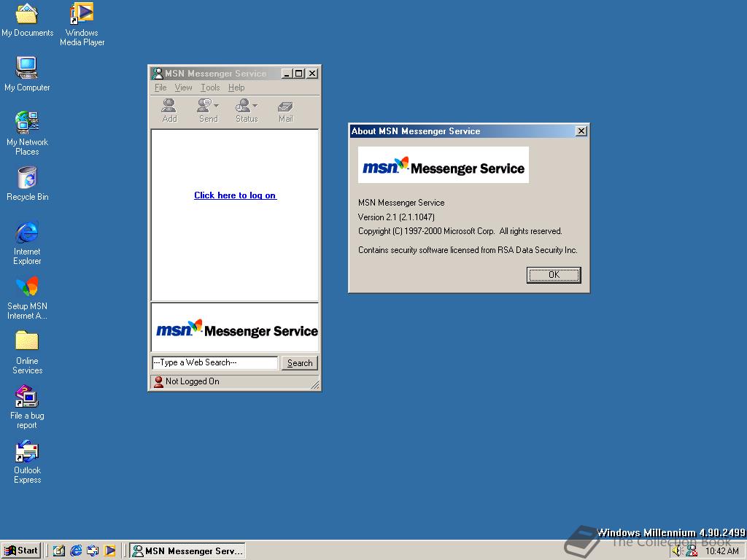Screen dimensions: 747x560
Task: Expand the Status dropdown arrow
Action: pyautogui.click(x=255, y=105)
